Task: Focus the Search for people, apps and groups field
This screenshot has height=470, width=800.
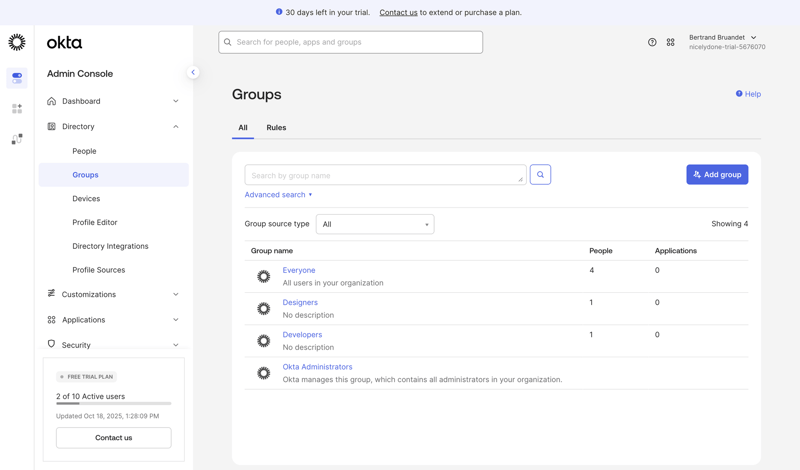Action: point(351,42)
